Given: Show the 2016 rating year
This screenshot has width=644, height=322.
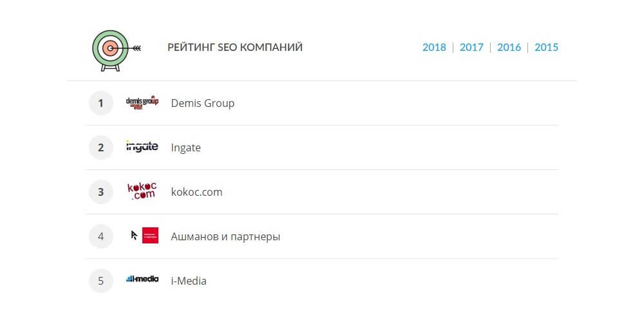Looking at the screenshot, I should coord(509,47).
